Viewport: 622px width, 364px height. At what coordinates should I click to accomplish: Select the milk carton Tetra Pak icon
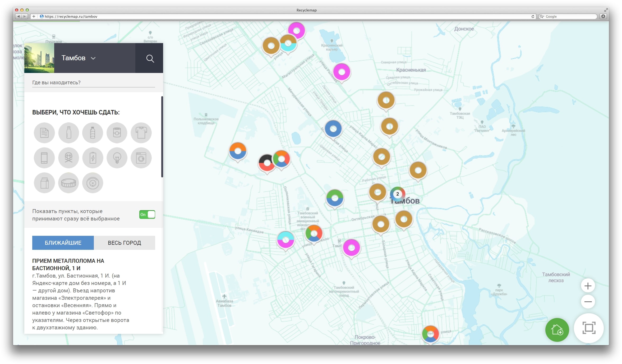point(44,183)
